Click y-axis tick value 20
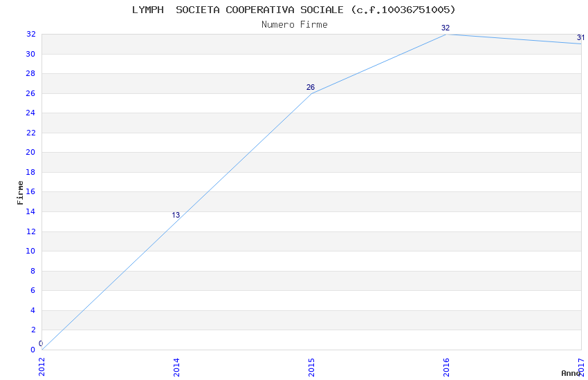588x380 pixels. tap(30, 152)
